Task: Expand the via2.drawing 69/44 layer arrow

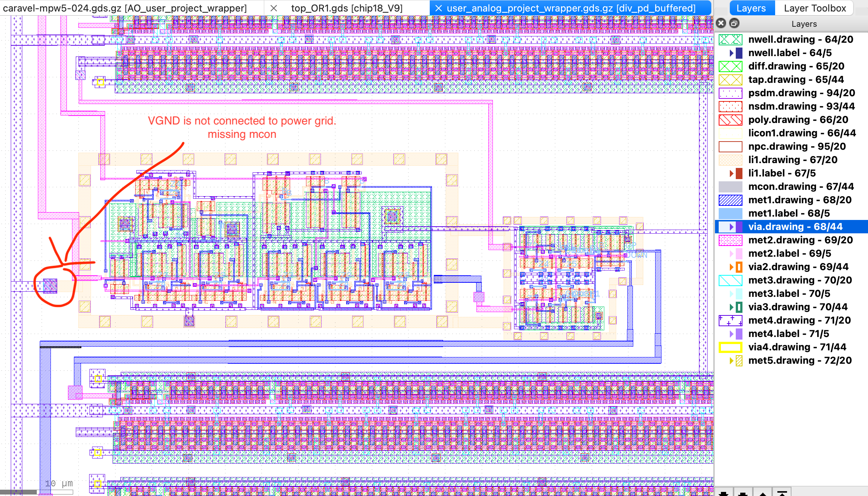Action: [731, 267]
